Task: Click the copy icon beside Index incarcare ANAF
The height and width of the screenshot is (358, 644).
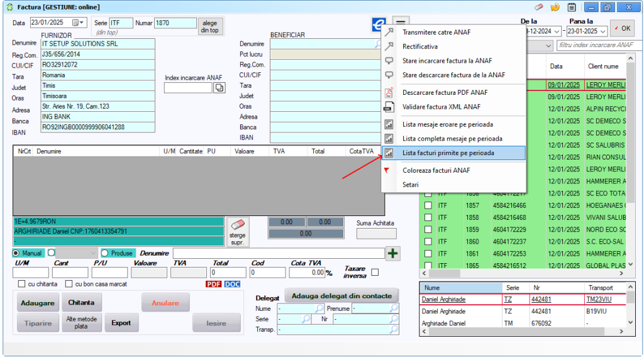Action: coord(219,88)
